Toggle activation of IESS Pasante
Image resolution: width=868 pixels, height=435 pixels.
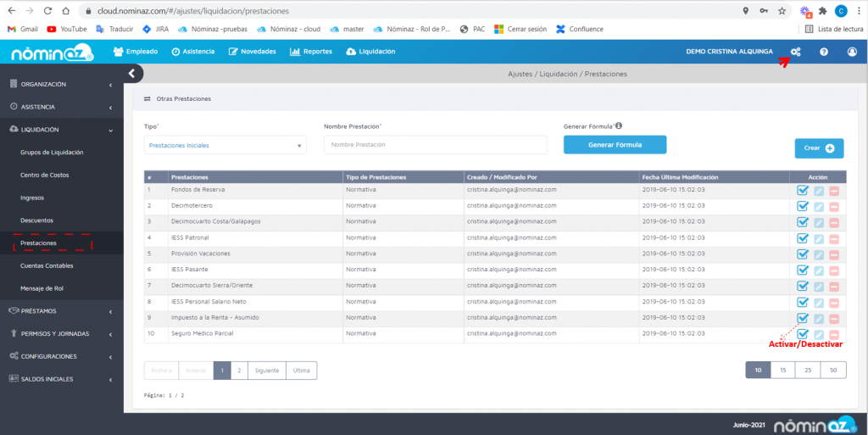(802, 270)
